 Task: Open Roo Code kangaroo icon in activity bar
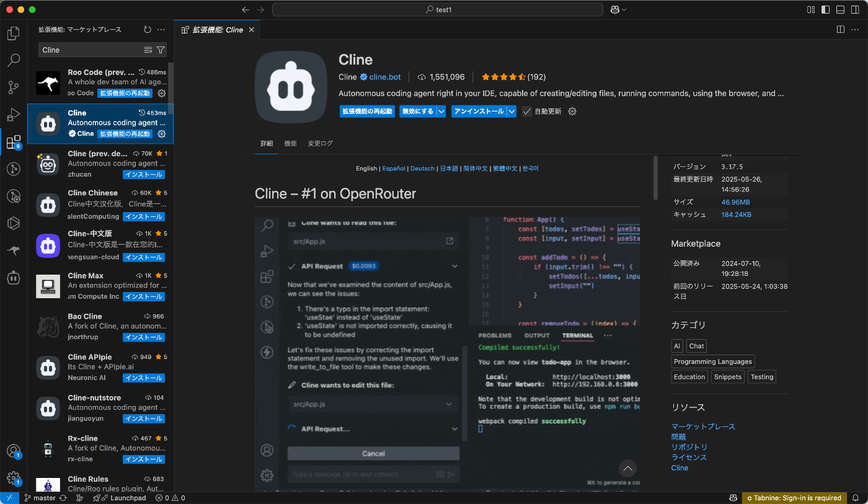click(14, 250)
